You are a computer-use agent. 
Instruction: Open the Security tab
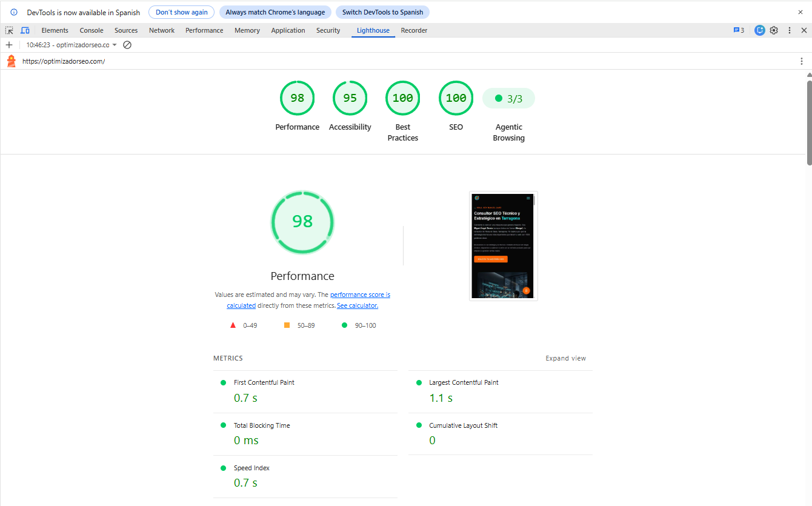328,30
